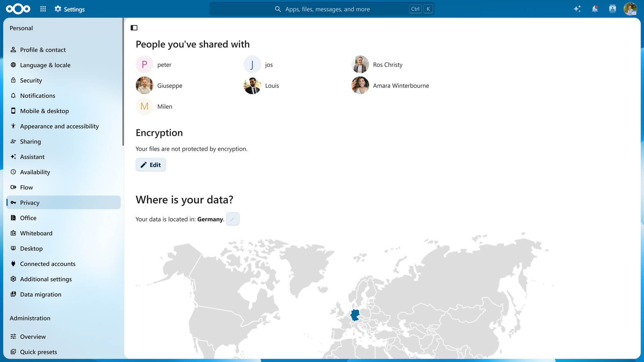
Task: Click the jos avatar
Action: tap(252, 64)
